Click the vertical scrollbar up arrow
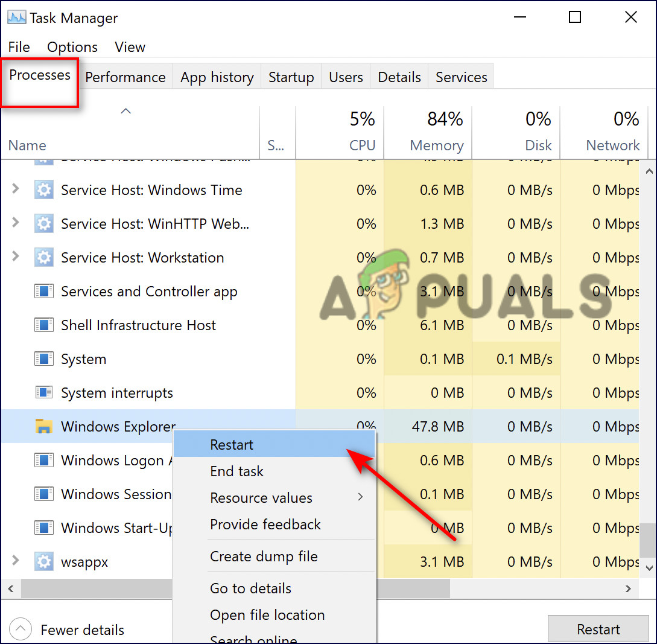This screenshot has height=644, width=657. 649,171
